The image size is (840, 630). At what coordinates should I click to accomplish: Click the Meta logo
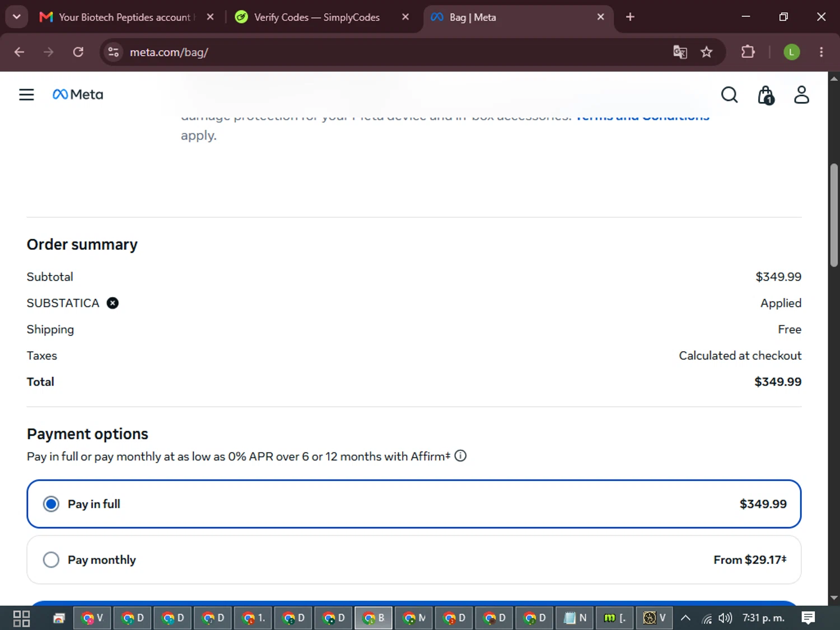(78, 95)
